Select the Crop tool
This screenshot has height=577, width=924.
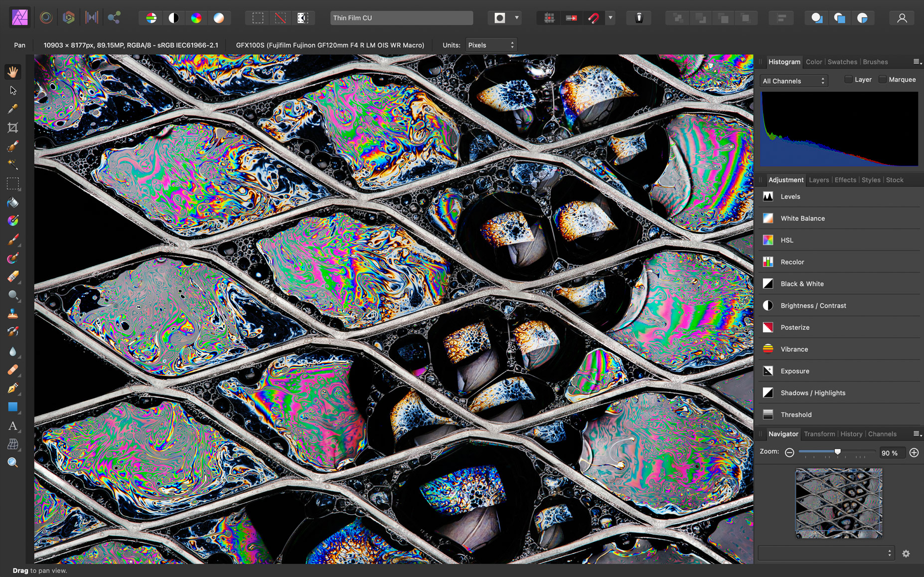pyautogui.click(x=13, y=128)
